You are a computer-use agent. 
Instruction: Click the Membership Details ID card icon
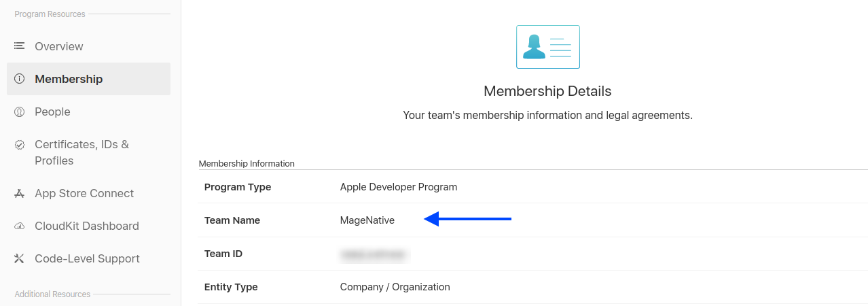pyautogui.click(x=548, y=47)
